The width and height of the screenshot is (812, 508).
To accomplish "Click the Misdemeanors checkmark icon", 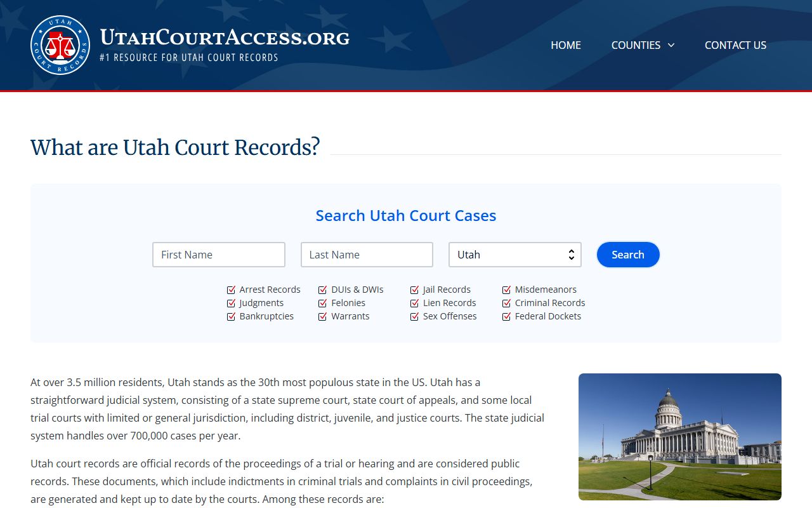I will click(507, 290).
